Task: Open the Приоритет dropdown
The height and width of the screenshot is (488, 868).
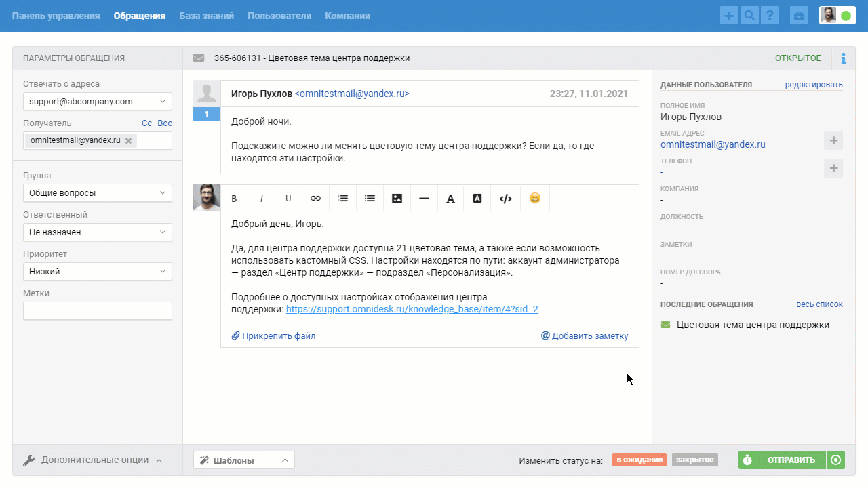Action: pos(97,270)
